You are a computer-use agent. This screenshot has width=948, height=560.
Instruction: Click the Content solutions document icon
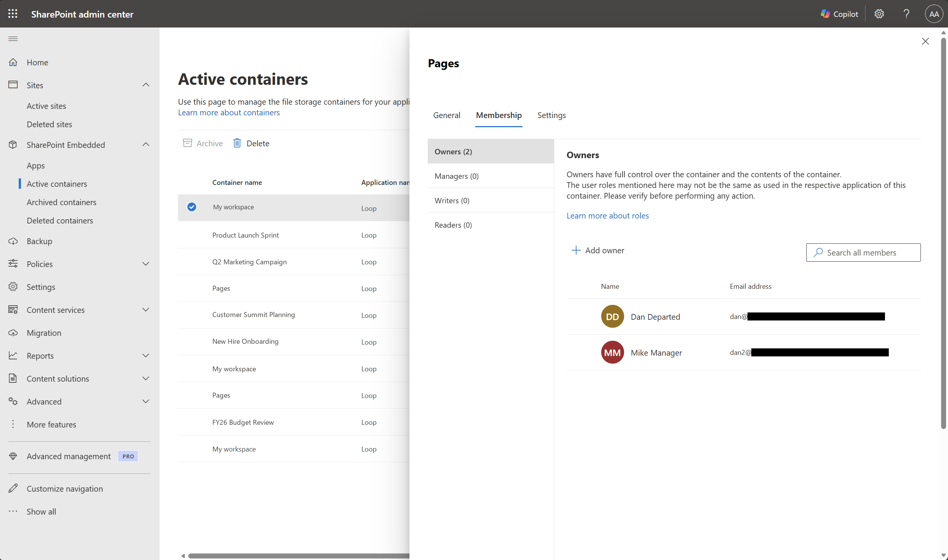13,378
